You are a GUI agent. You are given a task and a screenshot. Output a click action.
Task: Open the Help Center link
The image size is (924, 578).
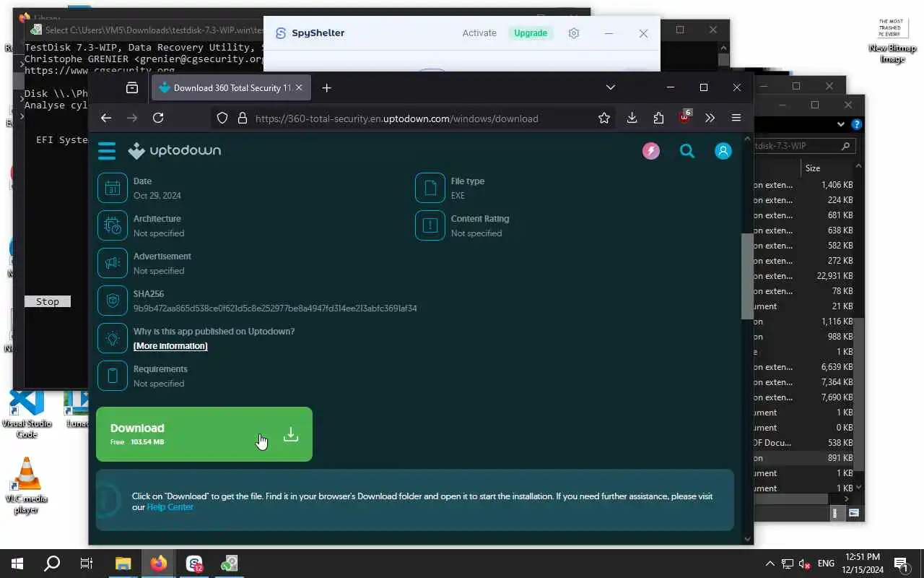click(x=170, y=507)
